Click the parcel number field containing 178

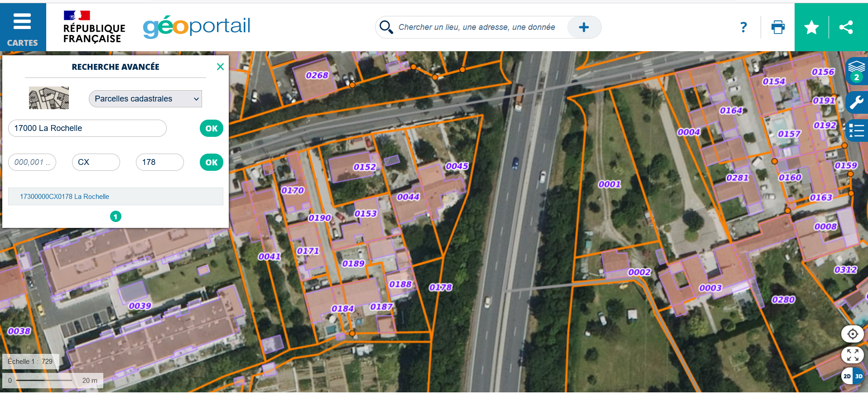pos(159,162)
